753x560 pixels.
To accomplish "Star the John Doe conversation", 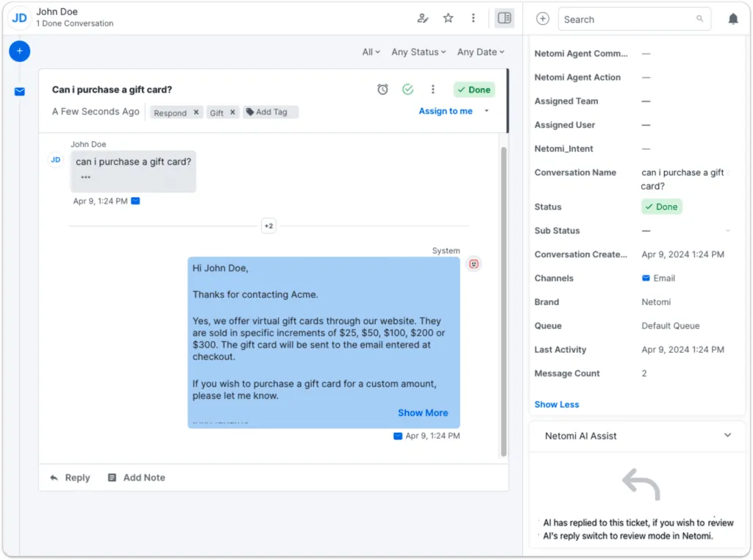I will pos(448,18).
